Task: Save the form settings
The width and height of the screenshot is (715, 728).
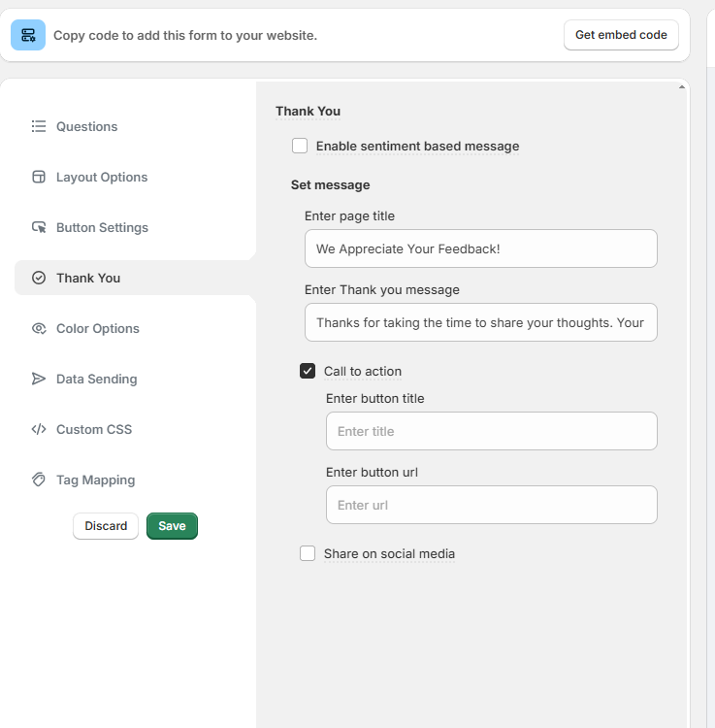Action: [x=172, y=526]
